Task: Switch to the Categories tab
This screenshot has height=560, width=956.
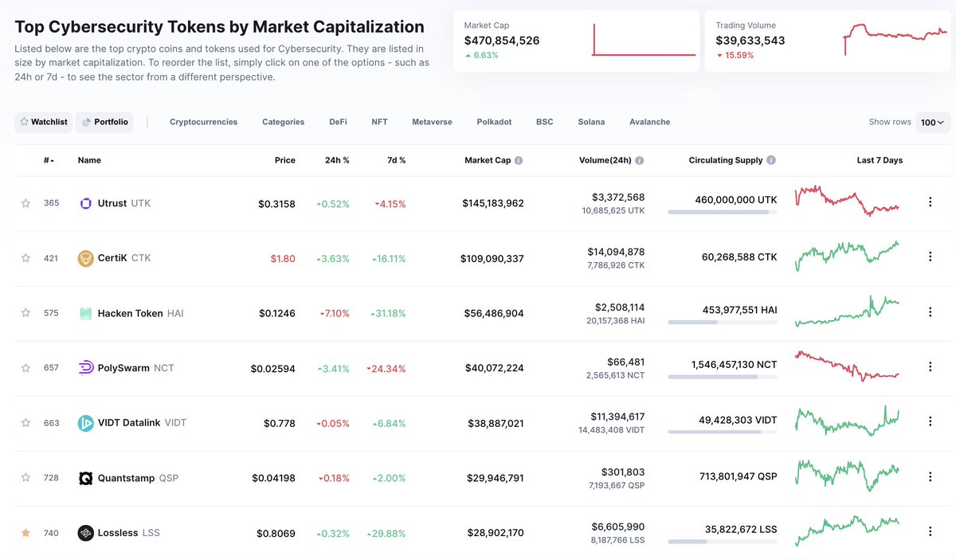Action: [x=283, y=122]
